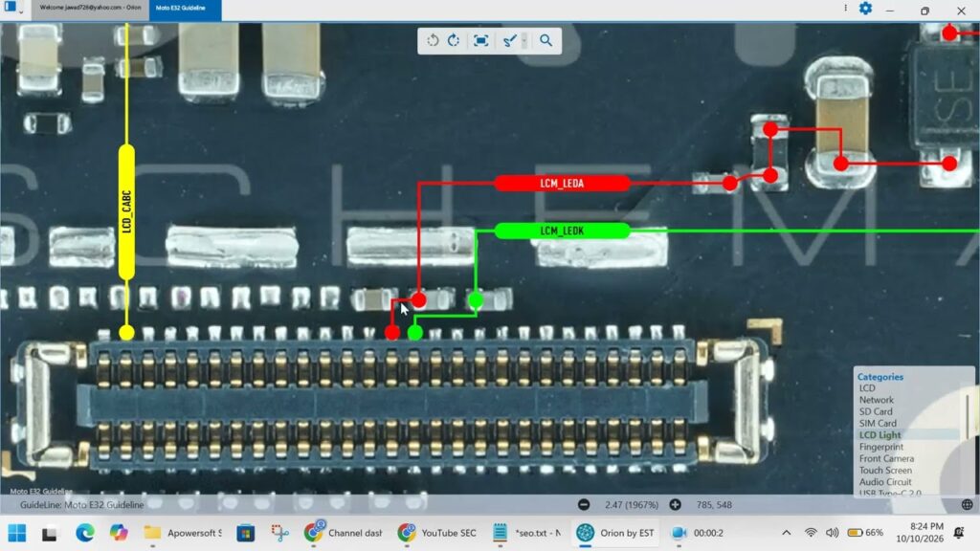
Task: Click the globe icon in status bar
Action: [967, 505]
